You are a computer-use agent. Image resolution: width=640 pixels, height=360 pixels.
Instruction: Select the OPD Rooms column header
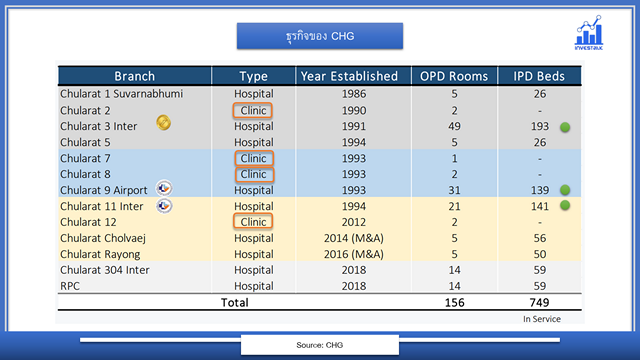[454, 76]
